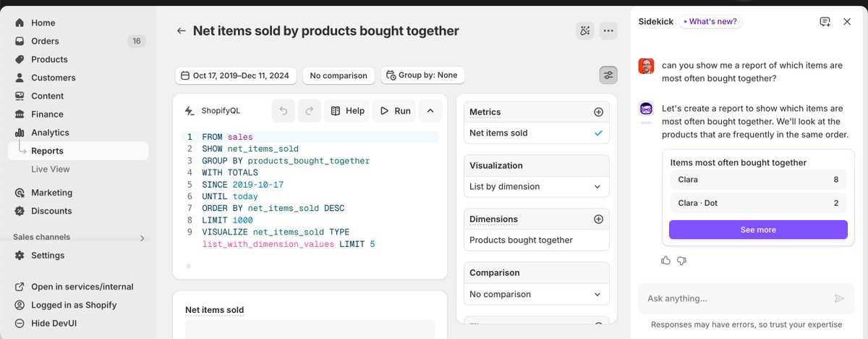Click the GROUP BY products_bought_together line
Screen dimensions: 868x339
[286, 161]
